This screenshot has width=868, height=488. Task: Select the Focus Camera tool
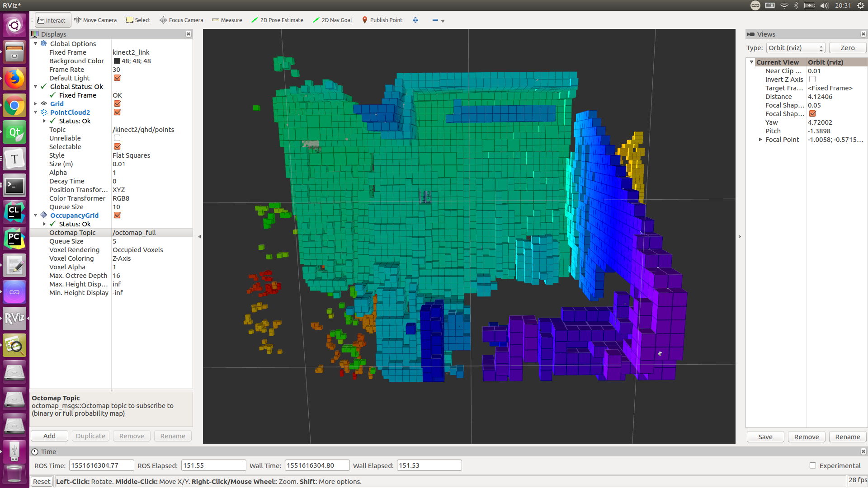click(181, 20)
